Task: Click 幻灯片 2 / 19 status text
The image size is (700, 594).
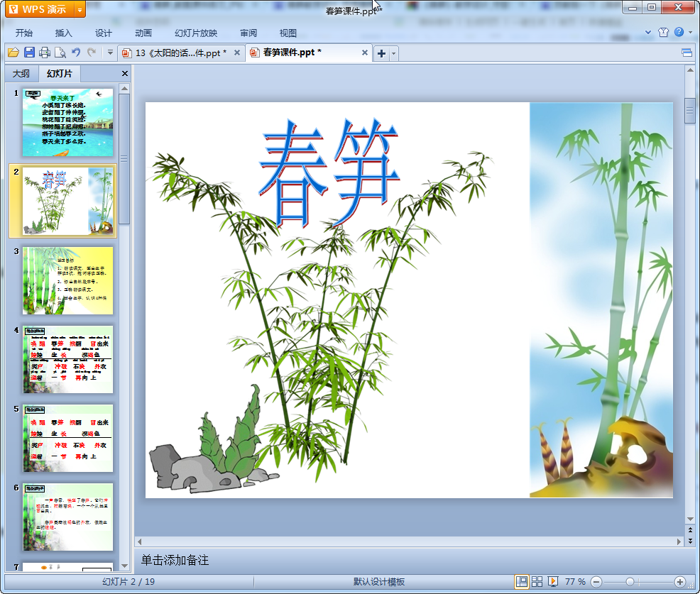Action: pos(128,581)
